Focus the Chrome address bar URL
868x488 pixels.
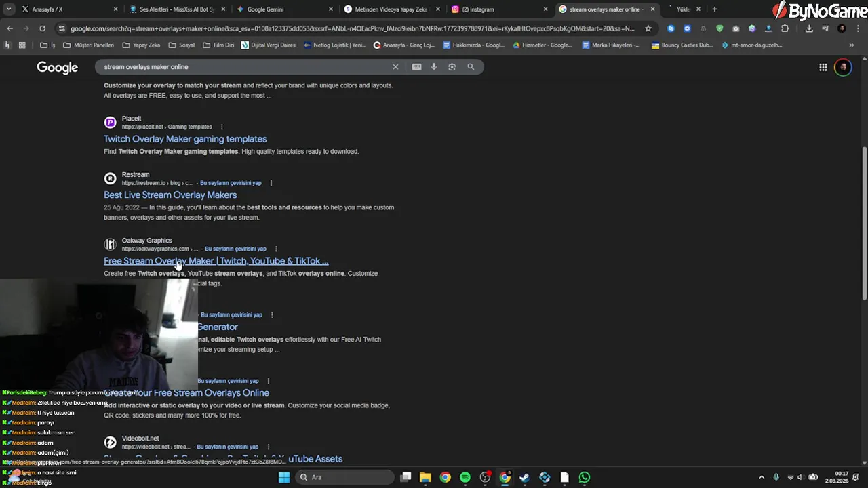[x=353, y=28]
